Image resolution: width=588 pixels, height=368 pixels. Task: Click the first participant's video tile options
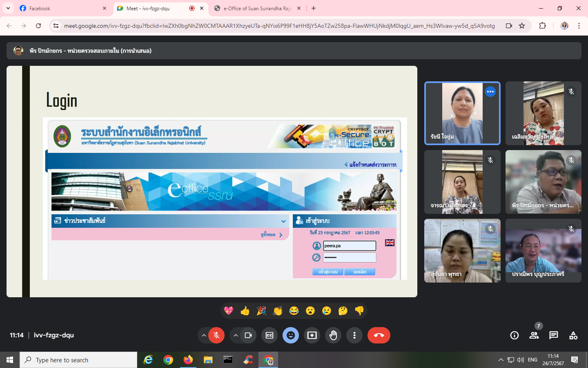(490, 92)
